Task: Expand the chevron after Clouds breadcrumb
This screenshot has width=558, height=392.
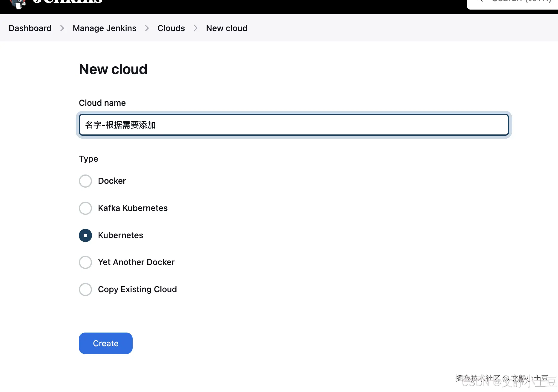Action: point(196,28)
